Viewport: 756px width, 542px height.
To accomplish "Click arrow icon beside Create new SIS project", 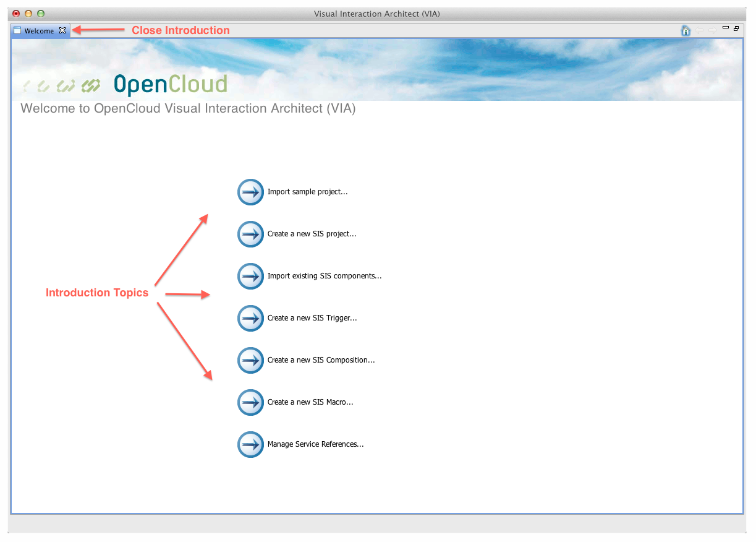I will click(x=250, y=234).
